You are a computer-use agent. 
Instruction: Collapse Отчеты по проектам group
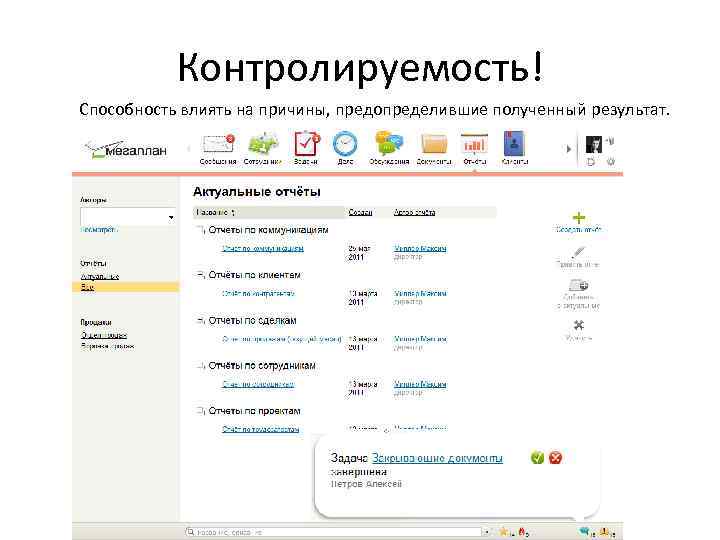200,411
